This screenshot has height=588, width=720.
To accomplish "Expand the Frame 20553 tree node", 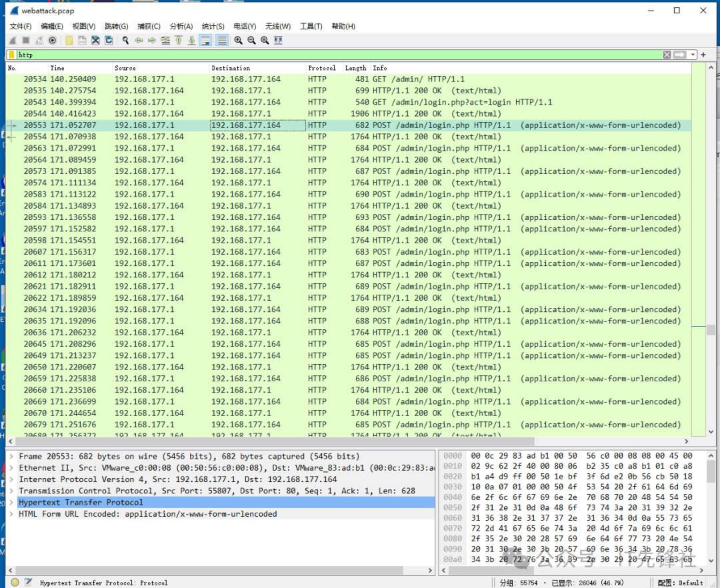I will [11, 457].
